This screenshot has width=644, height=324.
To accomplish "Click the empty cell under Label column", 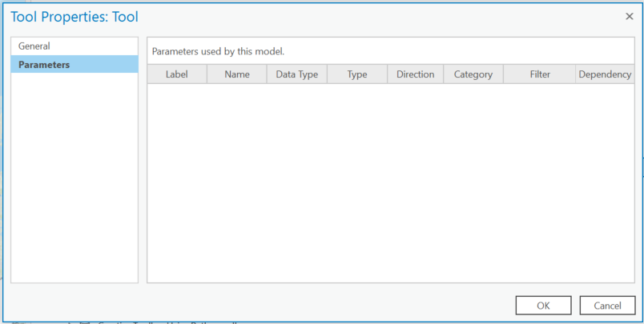I will (177, 94).
